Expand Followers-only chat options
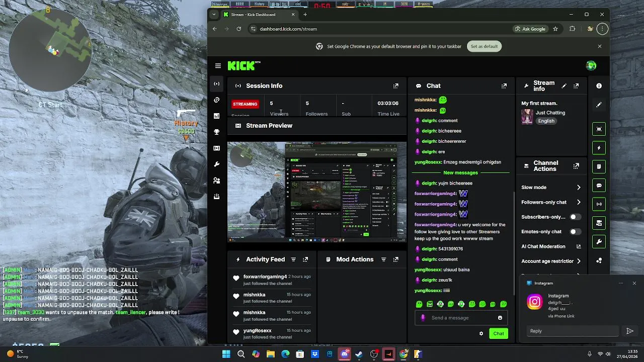 pyautogui.click(x=579, y=202)
